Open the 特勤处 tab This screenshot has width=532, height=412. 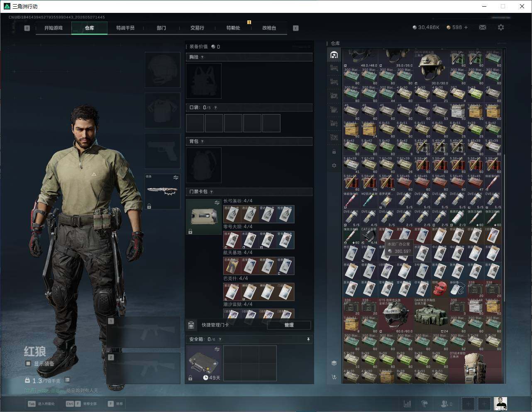233,28
